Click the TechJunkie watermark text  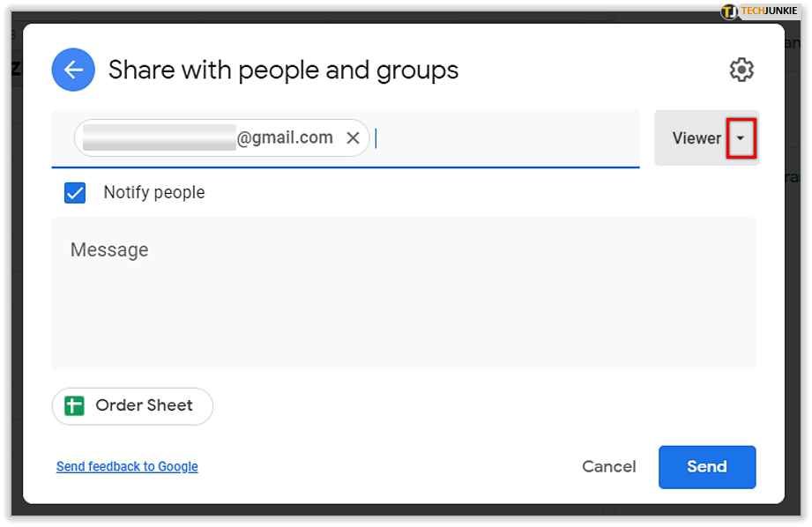click(x=769, y=11)
